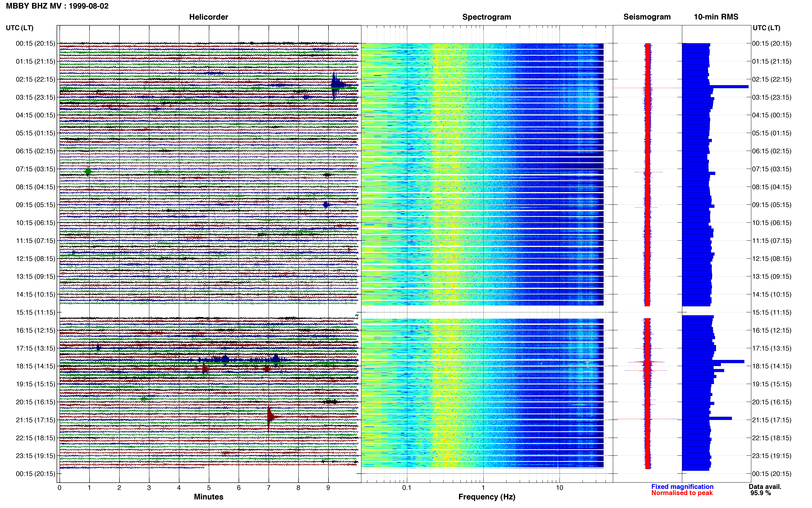Click RMS-side time label '01:15 (21:15)'
812x508 pixels.
click(772, 61)
